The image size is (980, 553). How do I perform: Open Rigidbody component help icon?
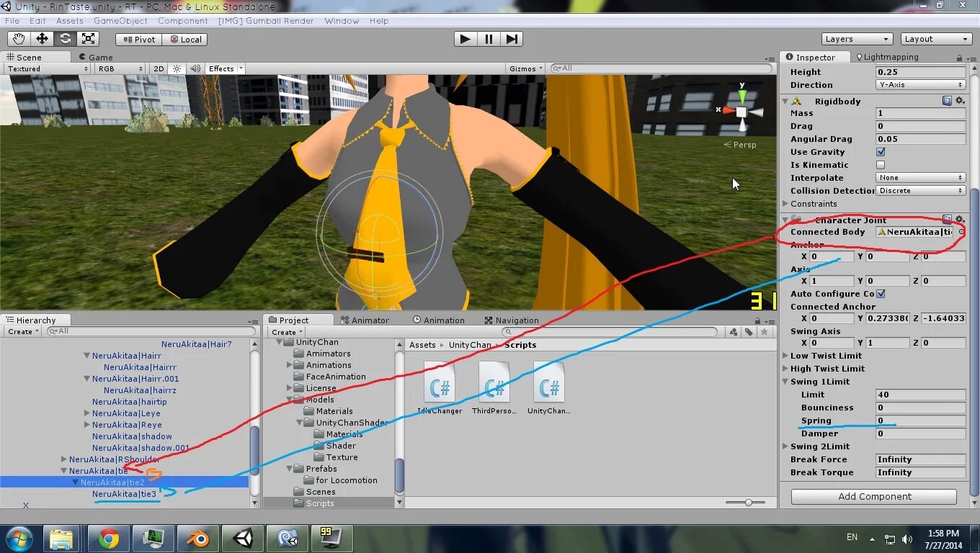point(947,101)
